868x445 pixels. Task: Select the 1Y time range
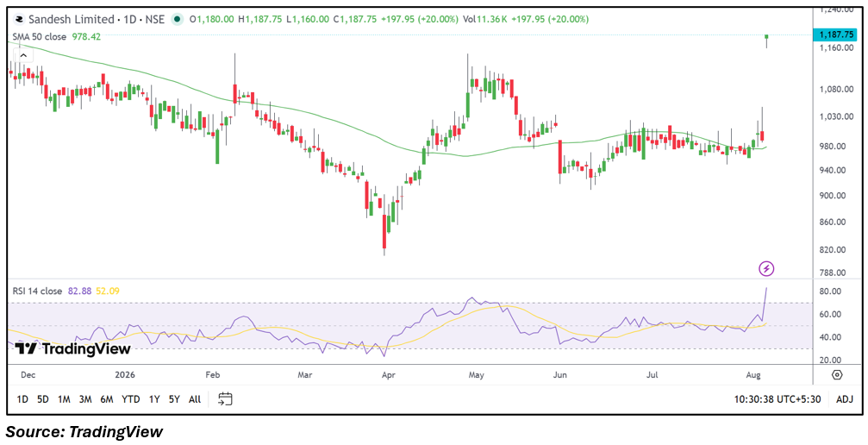click(x=154, y=399)
